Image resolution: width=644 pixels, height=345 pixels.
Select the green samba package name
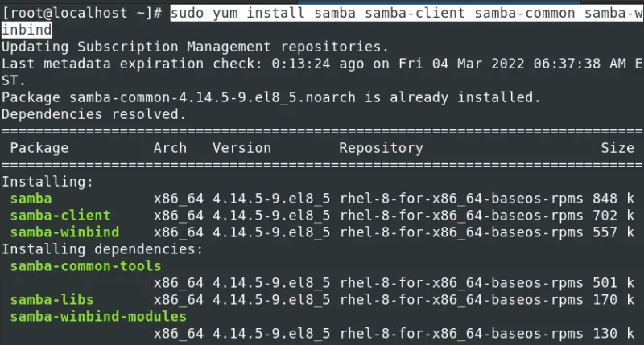tap(31, 199)
